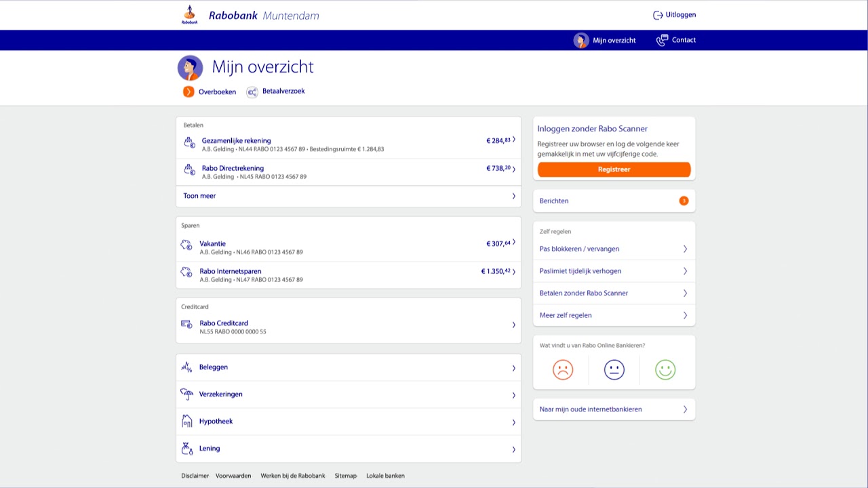Viewport: 868px width, 488px height.
Task: Open Gezamenlijke rekening via its chevron
Action: pos(514,140)
